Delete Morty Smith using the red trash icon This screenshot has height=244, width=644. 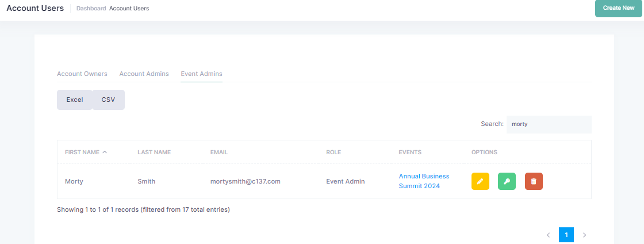534,181
